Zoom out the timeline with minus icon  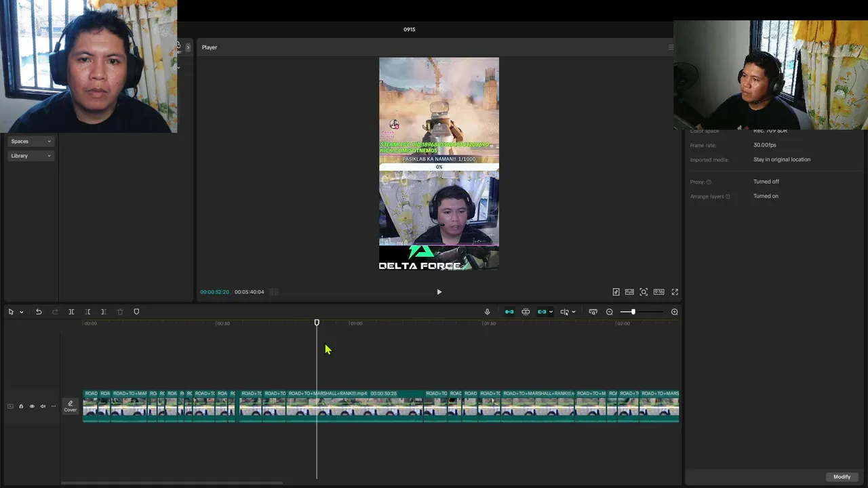pos(610,312)
